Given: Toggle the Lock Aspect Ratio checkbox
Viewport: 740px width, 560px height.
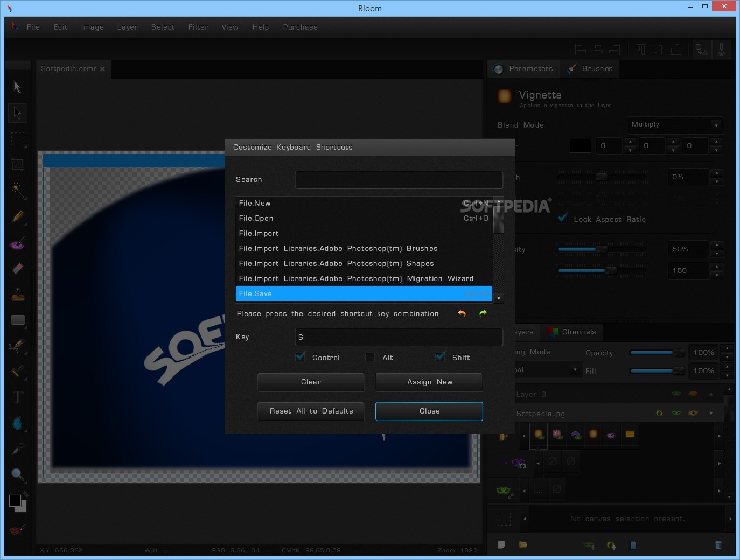Looking at the screenshot, I should point(562,219).
